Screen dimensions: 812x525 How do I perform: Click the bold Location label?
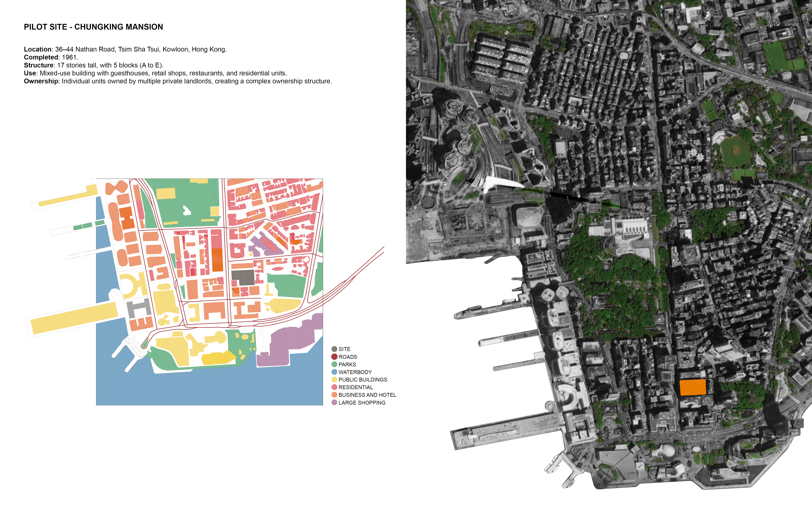pos(38,49)
